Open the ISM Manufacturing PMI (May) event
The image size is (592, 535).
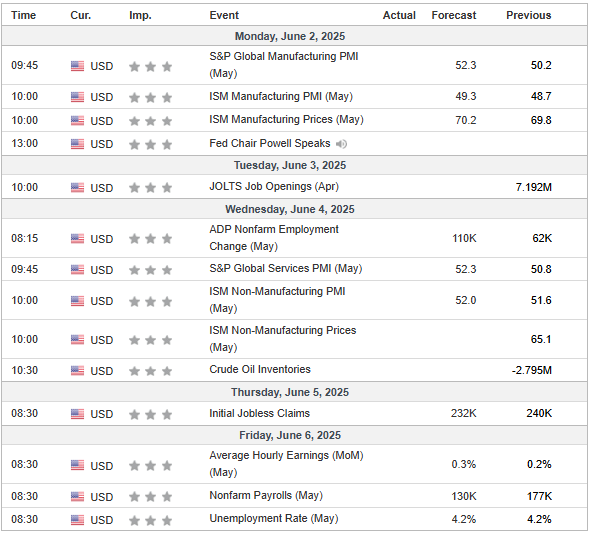(281, 97)
